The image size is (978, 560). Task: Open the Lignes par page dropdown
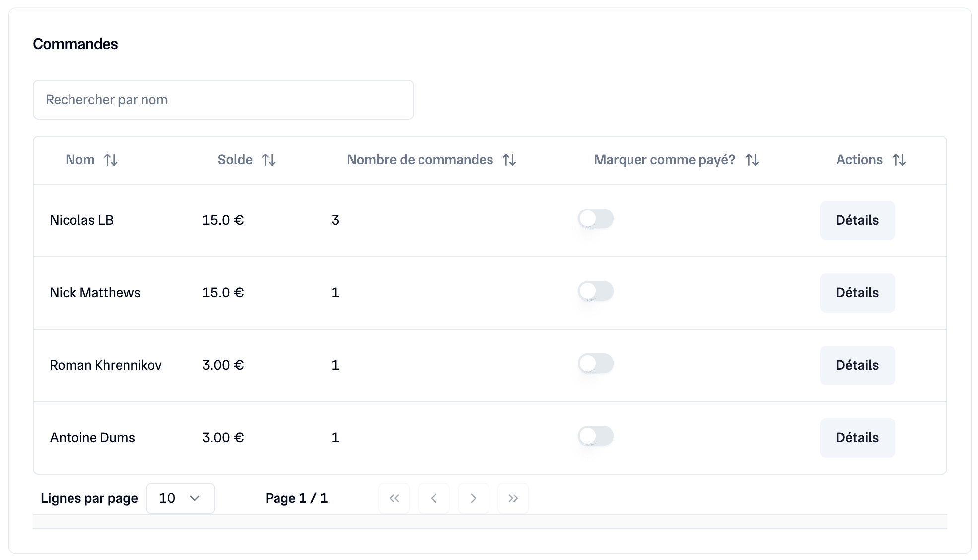(x=180, y=498)
